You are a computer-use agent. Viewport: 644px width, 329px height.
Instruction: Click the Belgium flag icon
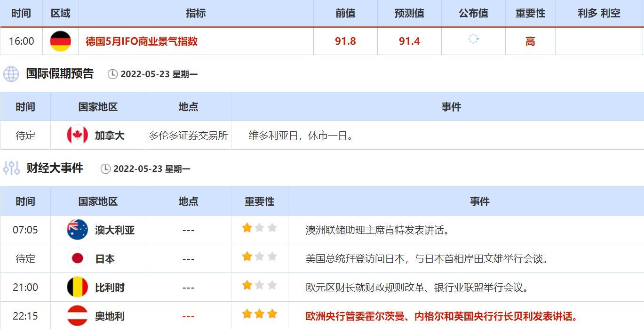point(77,288)
